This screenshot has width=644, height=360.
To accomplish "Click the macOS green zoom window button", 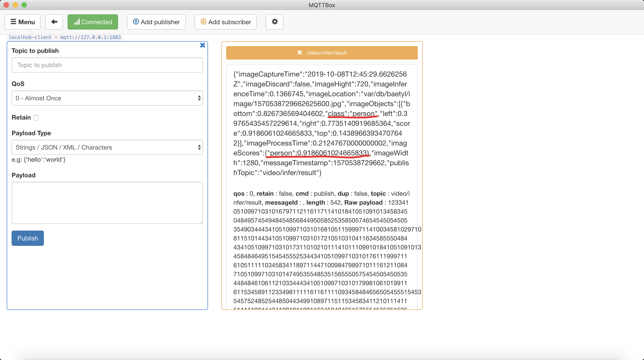I will (24, 5).
